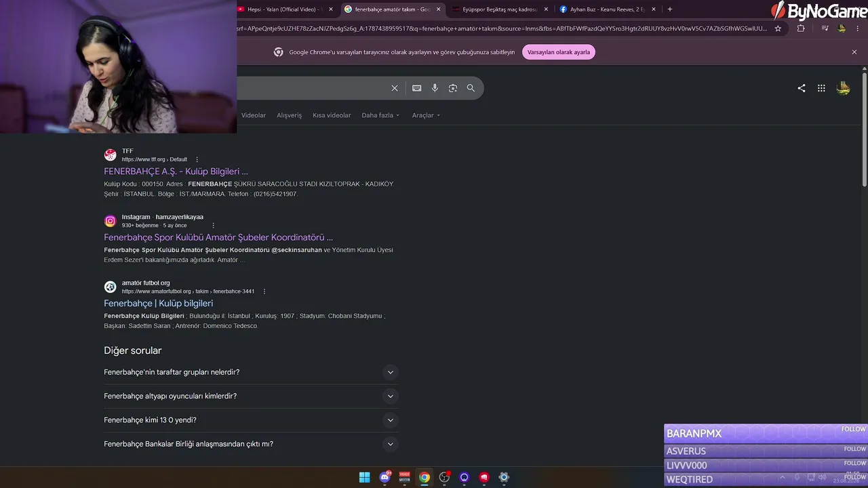Open Discord from the taskbar

click(x=385, y=477)
